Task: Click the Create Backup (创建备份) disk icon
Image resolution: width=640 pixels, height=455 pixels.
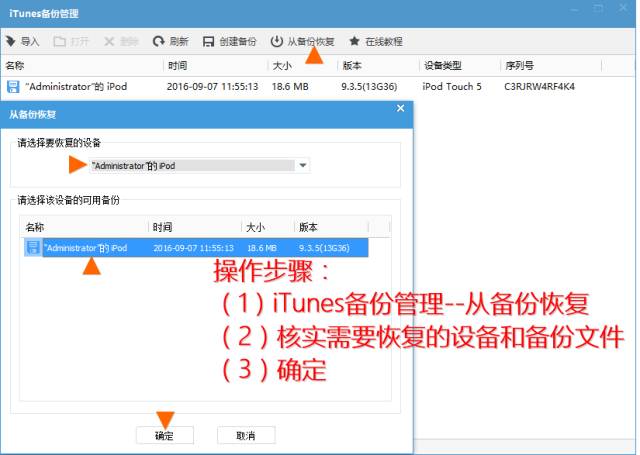Action: (x=209, y=42)
